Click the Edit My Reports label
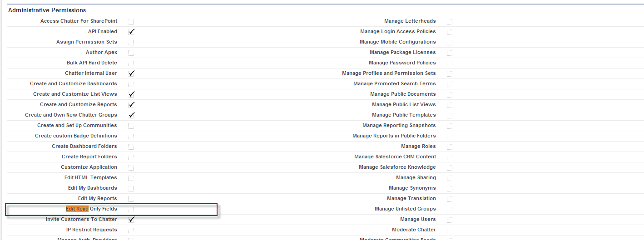 click(x=98, y=198)
